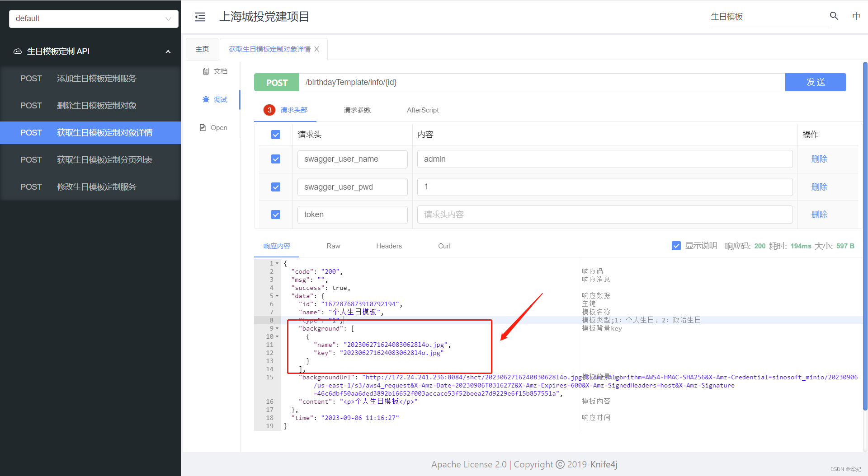868x476 pixels.
Task: Select the POST 删除生日模板定制对象 endpoint
Action: tap(90, 105)
